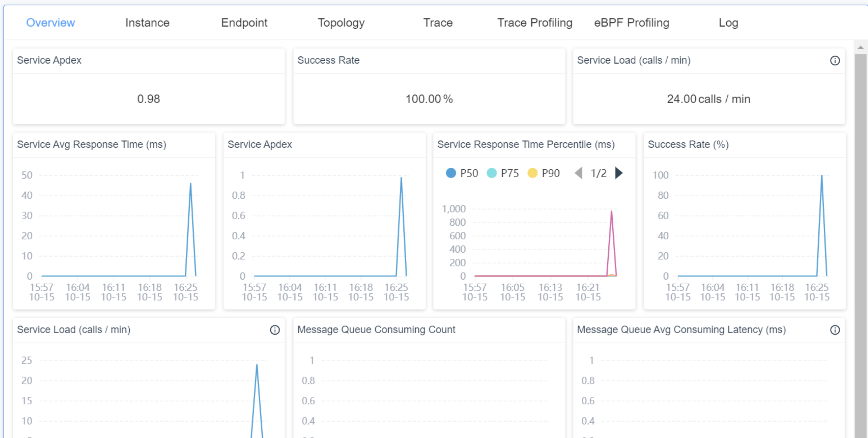
Task: Go to previous legend page arrow
Action: [579, 173]
